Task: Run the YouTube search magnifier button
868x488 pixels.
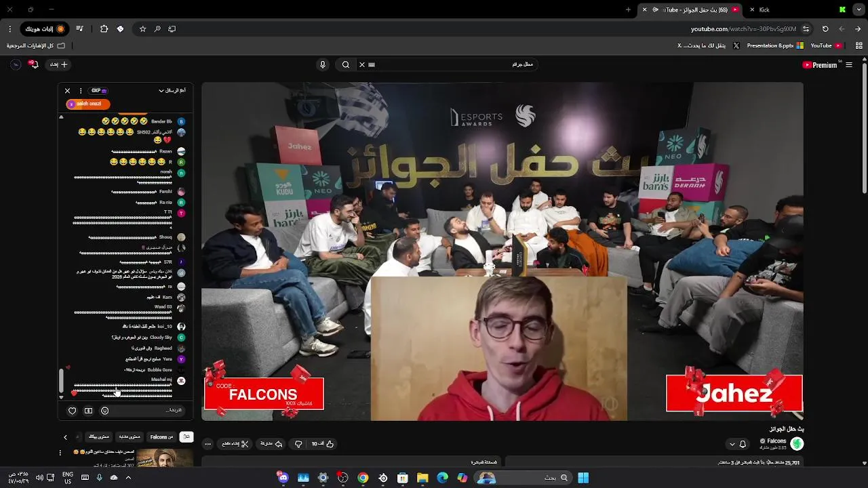Action: coord(346,64)
